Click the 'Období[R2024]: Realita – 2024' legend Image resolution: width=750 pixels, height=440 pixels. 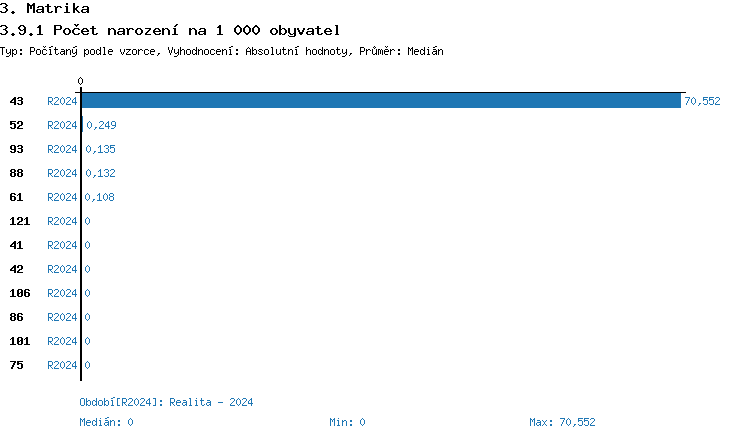coord(166,402)
